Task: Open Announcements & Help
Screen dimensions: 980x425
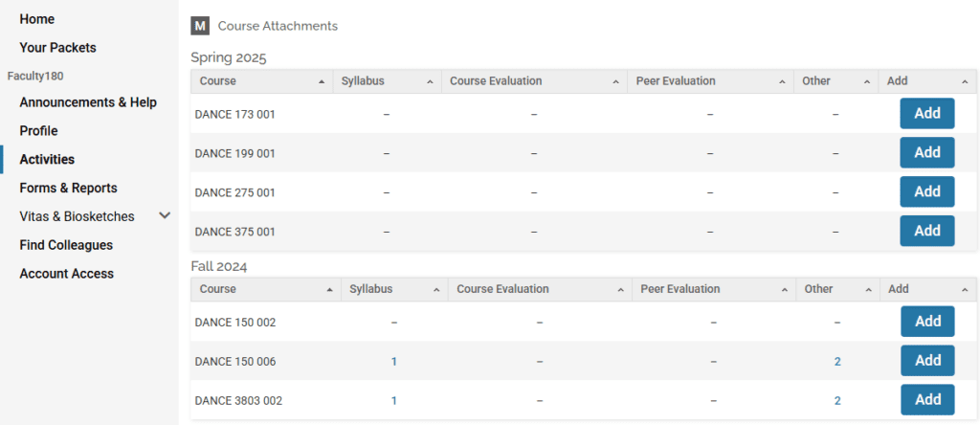Action: coord(88,102)
